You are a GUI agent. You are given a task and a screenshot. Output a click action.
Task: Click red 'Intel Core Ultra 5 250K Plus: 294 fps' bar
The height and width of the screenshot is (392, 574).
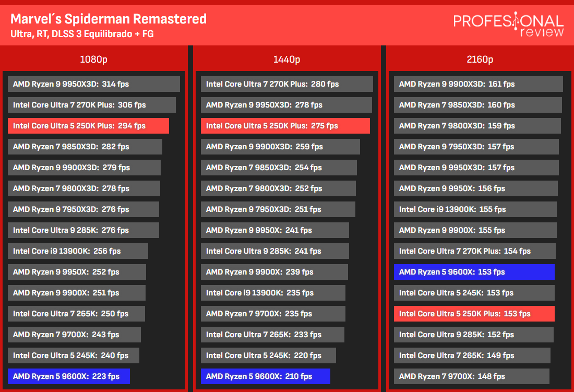coord(88,126)
